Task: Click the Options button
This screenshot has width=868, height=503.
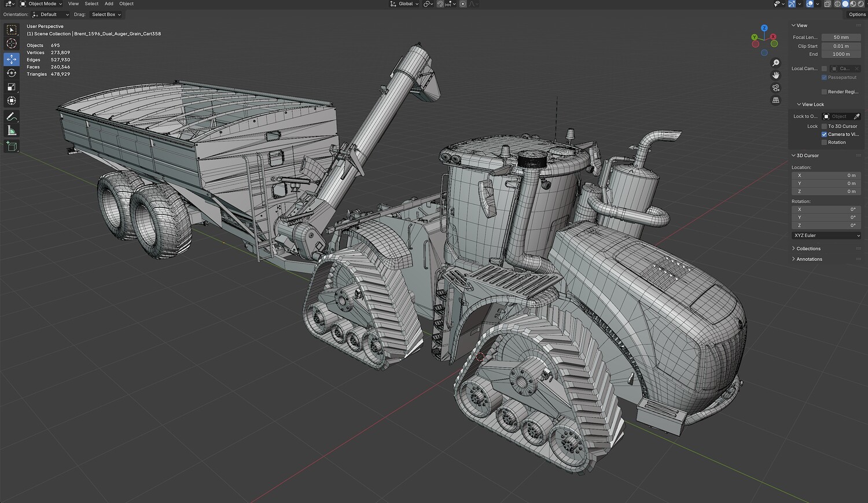Action: pyautogui.click(x=857, y=14)
